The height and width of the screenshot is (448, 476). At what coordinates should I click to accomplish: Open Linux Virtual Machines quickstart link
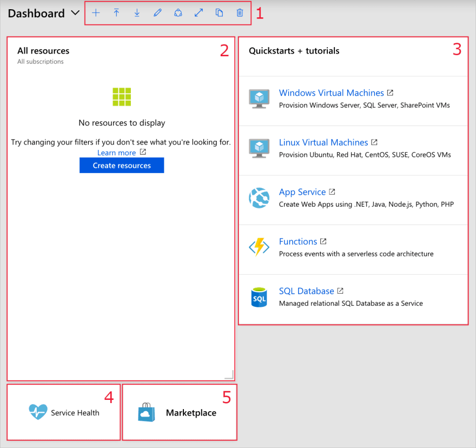[x=323, y=142]
